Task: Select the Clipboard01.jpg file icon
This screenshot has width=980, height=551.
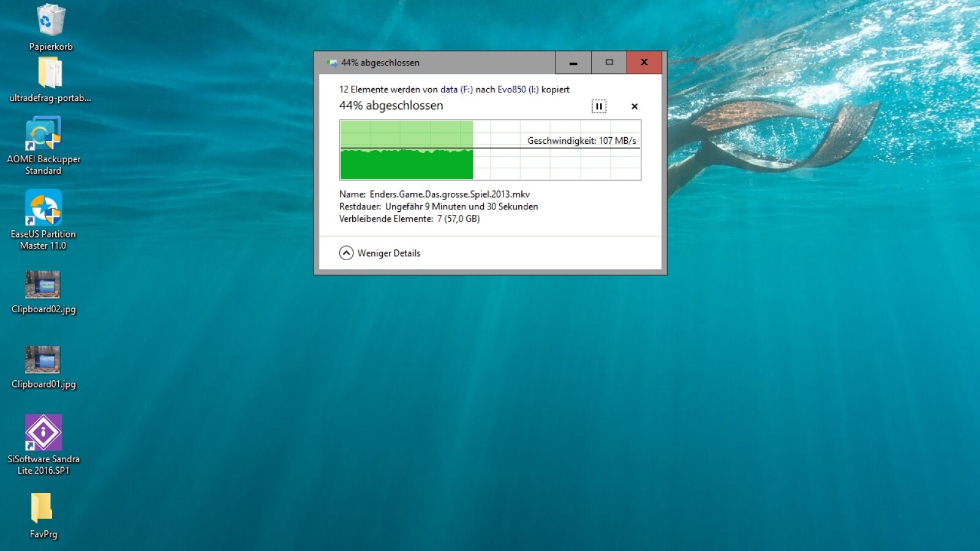Action: pos(43,359)
